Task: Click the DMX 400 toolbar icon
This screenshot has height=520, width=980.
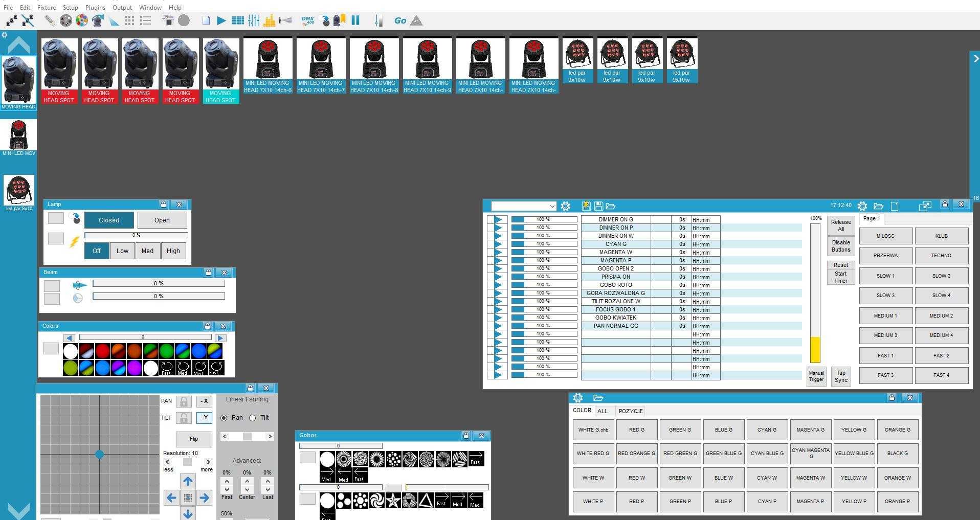Action: pyautogui.click(x=307, y=20)
